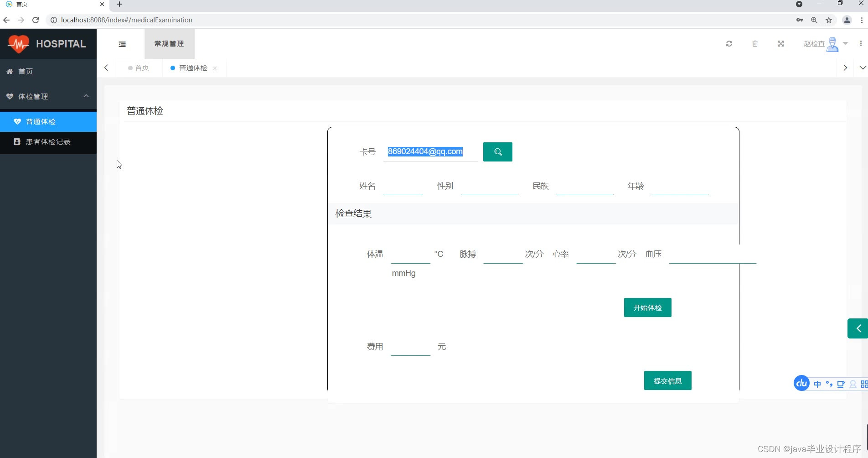Open a new browser tab with plus
This screenshot has width=868, height=458.
pyautogui.click(x=119, y=4)
